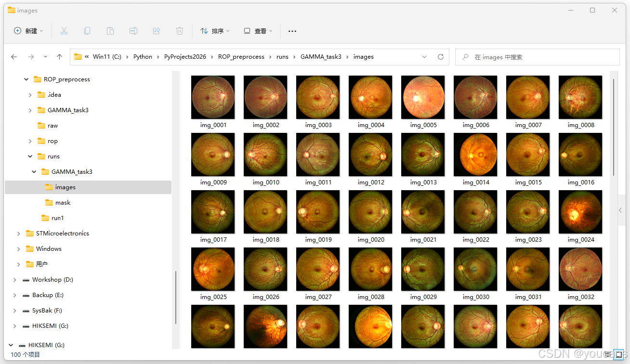This screenshot has height=364, width=630.
Task: Click the Copy icon in toolbar
Action: (87, 31)
